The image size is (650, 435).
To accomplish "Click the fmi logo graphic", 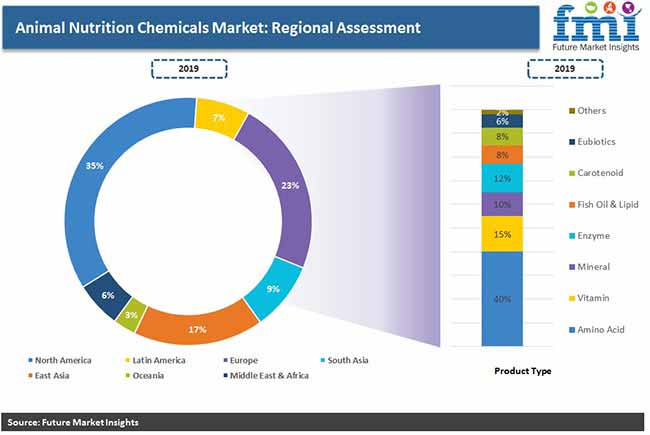I will 597,22.
